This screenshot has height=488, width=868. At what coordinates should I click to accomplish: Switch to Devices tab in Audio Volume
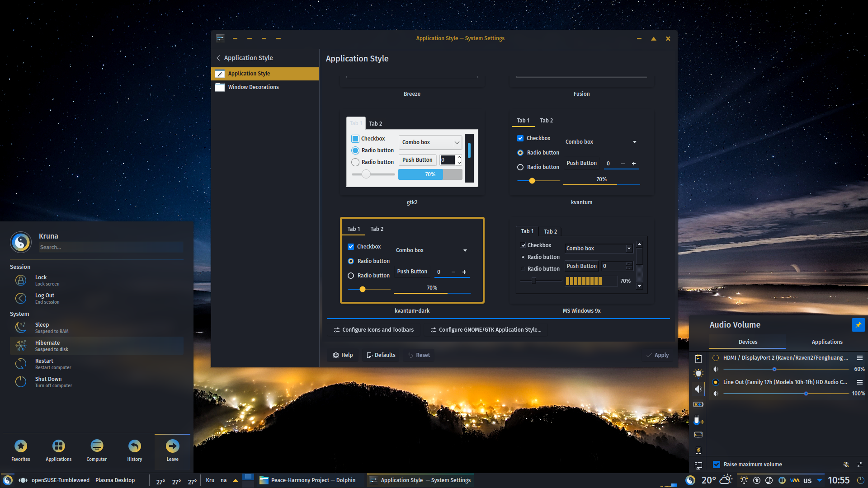pos(748,342)
